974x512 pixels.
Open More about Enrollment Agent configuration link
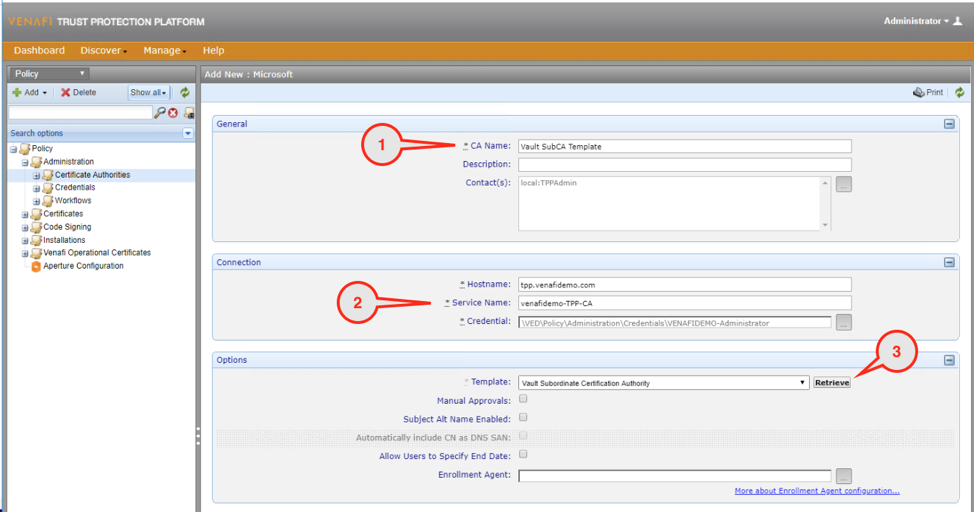tap(817, 491)
